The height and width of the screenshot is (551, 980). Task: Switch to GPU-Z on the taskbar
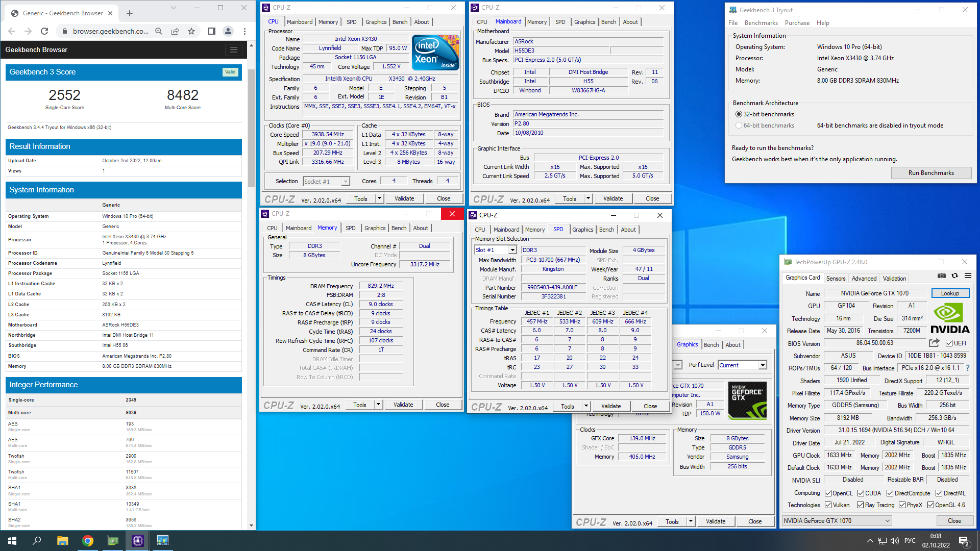(x=113, y=541)
